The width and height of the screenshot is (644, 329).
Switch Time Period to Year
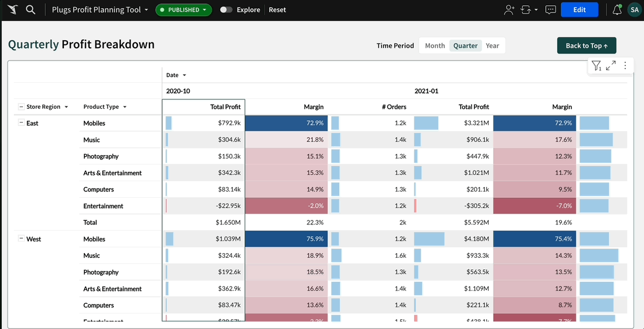point(492,46)
